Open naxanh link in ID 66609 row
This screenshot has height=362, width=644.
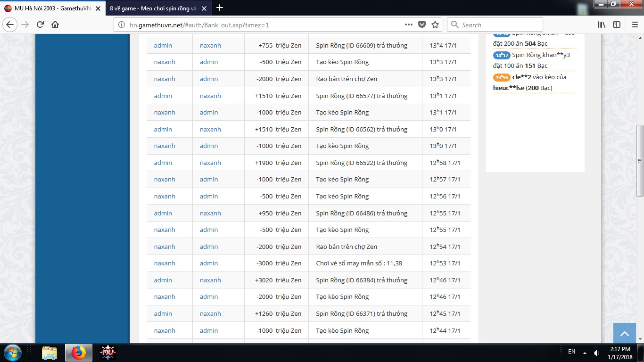210,45
